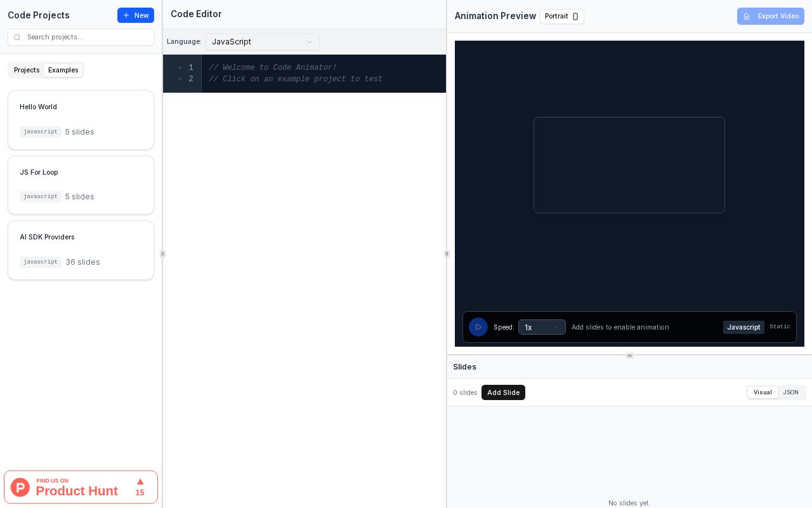812x508 pixels.
Task: Click the Product Hunt logo icon
Action: click(20, 487)
